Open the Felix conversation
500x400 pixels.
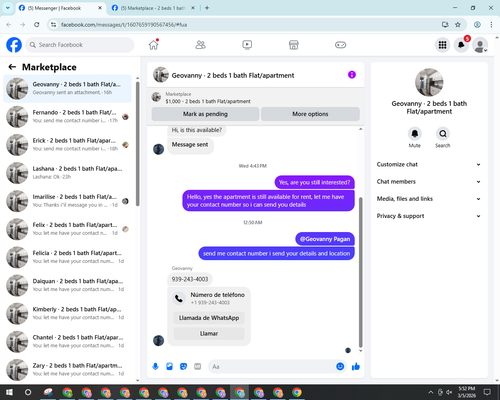(x=67, y=229)
